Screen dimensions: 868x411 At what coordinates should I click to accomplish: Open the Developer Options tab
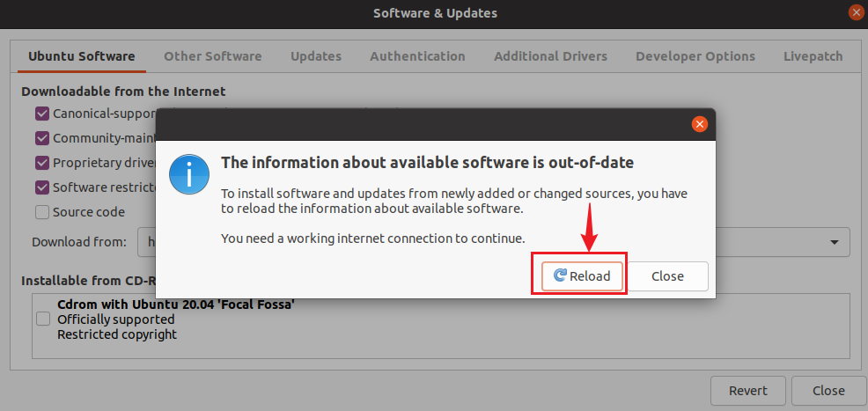[x=695, y=56]
